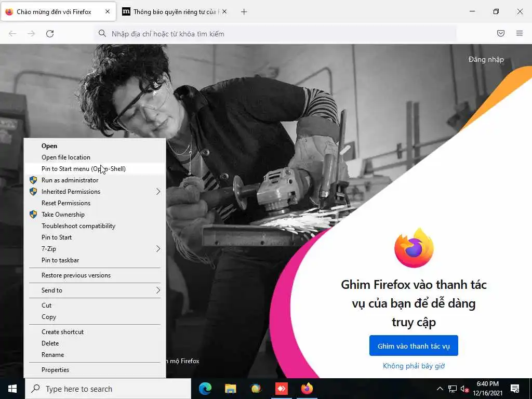Image resolution: width=532 pixels, height=399 pixels.
Task: Click the Ghim vào thanh tác vụ button
Action: 414,345
